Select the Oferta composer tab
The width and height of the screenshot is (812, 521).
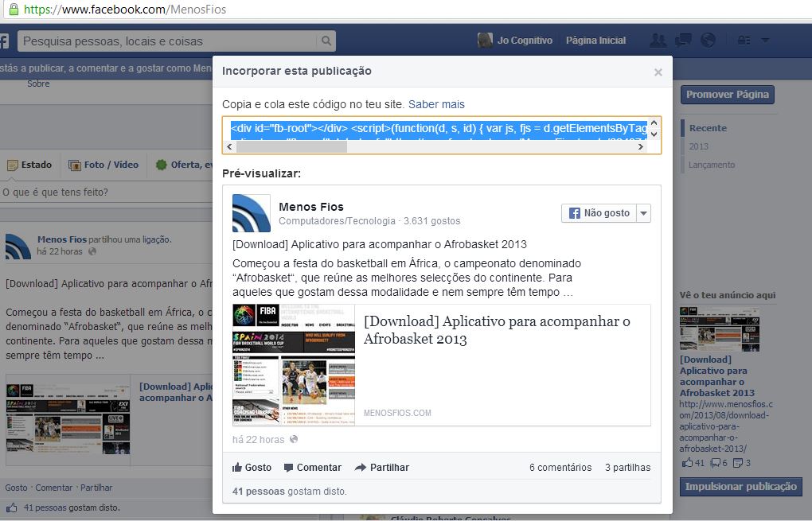click(x=184, y=165)
